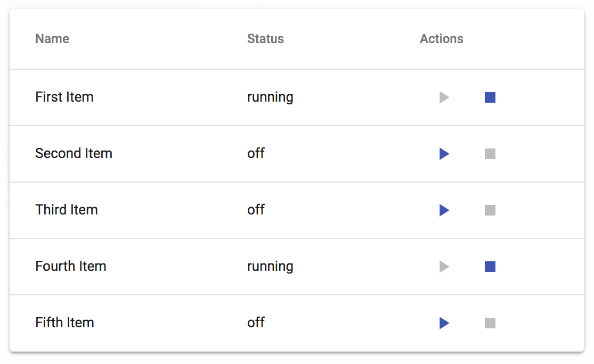Start the Fifth Item using play button

(x=444, y=323)
